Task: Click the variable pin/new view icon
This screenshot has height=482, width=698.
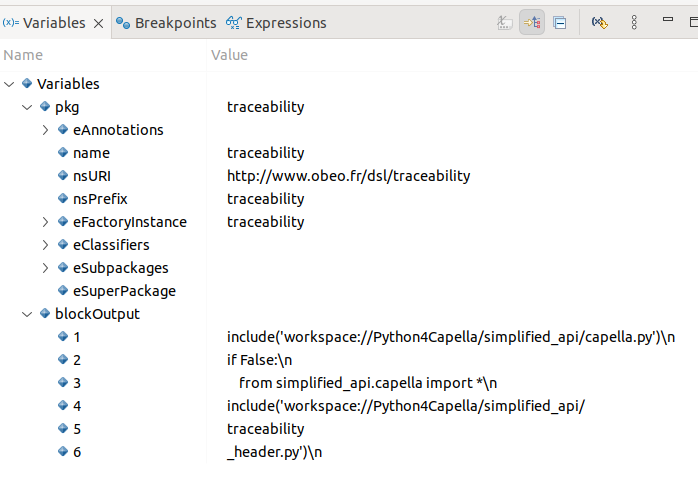Action: point(599,22)
